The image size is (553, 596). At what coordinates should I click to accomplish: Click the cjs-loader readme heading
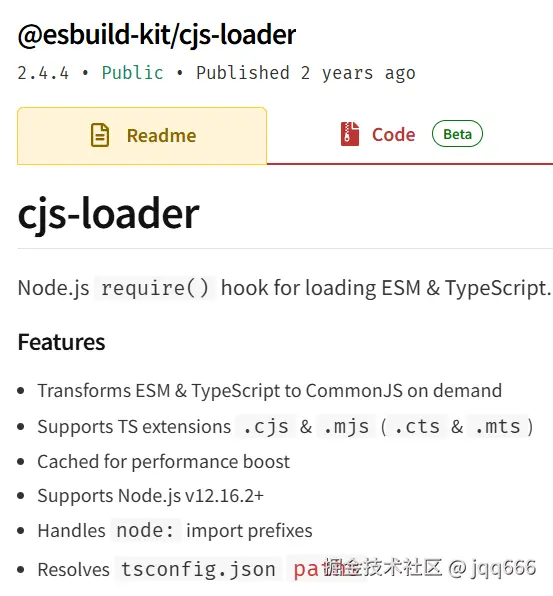coord(108,214)
